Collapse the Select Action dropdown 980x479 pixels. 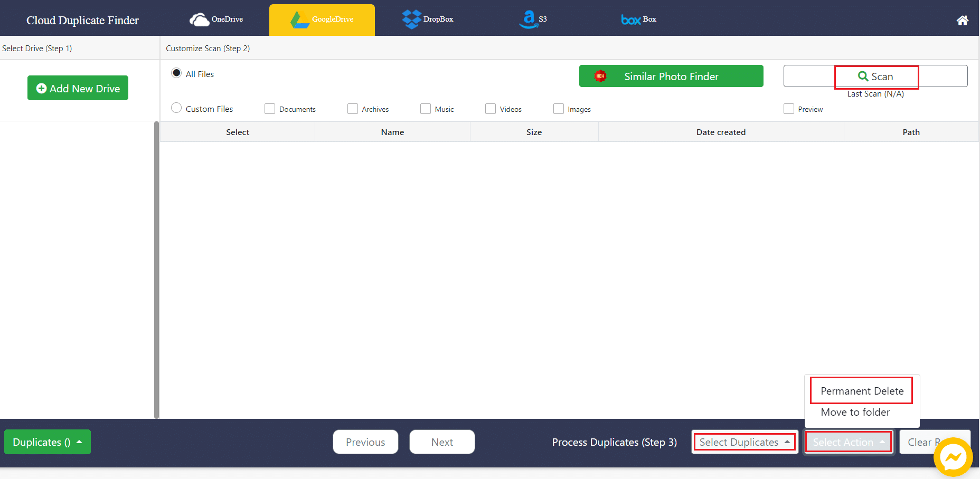[x=849, y=442]
